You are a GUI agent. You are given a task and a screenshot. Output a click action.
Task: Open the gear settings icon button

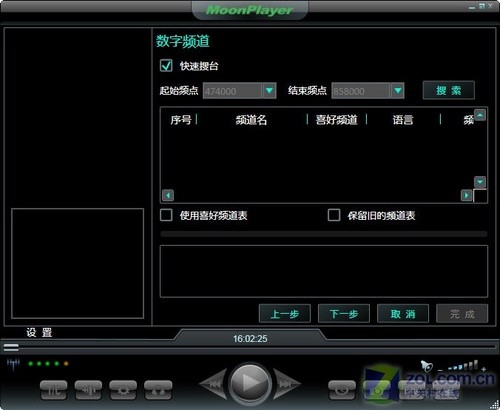point(123,390)
